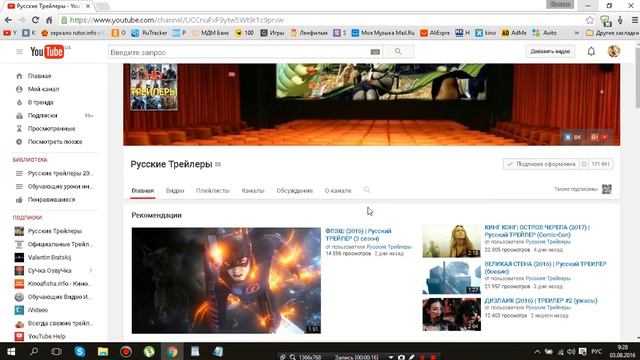Open Другие закладки bookmarks folder
Image resolution: width=640 pixels, height=360 pixels.
(612, 33)
